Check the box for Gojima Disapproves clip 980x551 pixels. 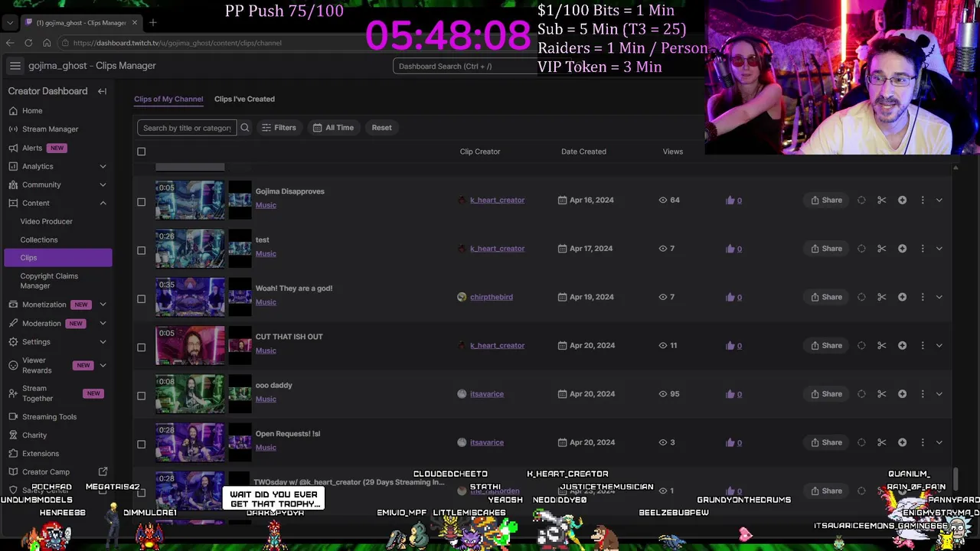[141, 202]
